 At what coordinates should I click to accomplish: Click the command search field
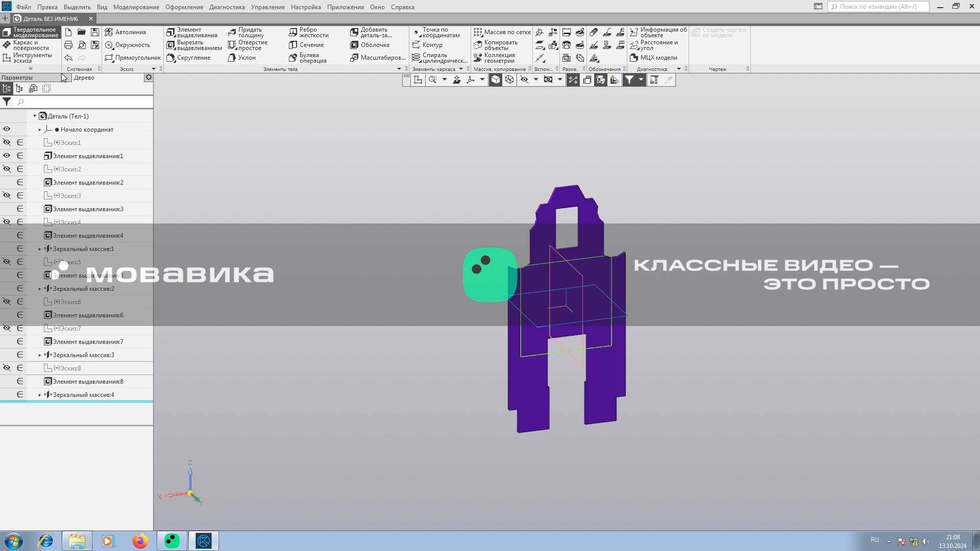[878, 7]
